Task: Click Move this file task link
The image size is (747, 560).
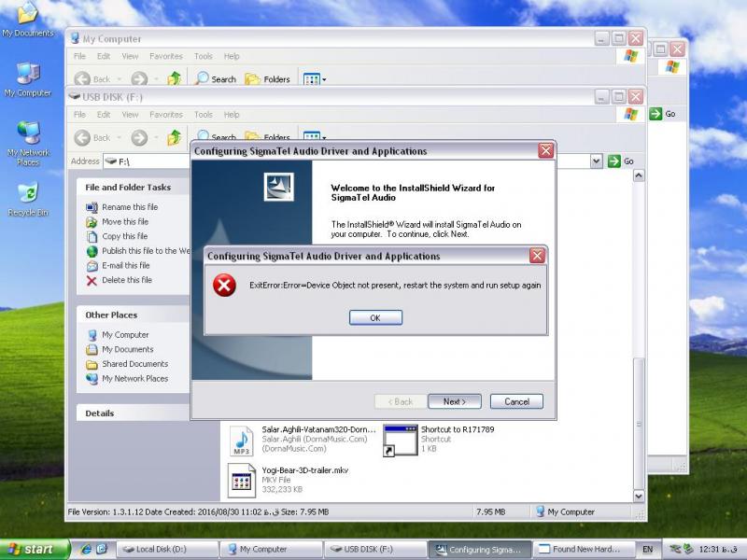Action: pyautogui.click(x=125, y=222)
